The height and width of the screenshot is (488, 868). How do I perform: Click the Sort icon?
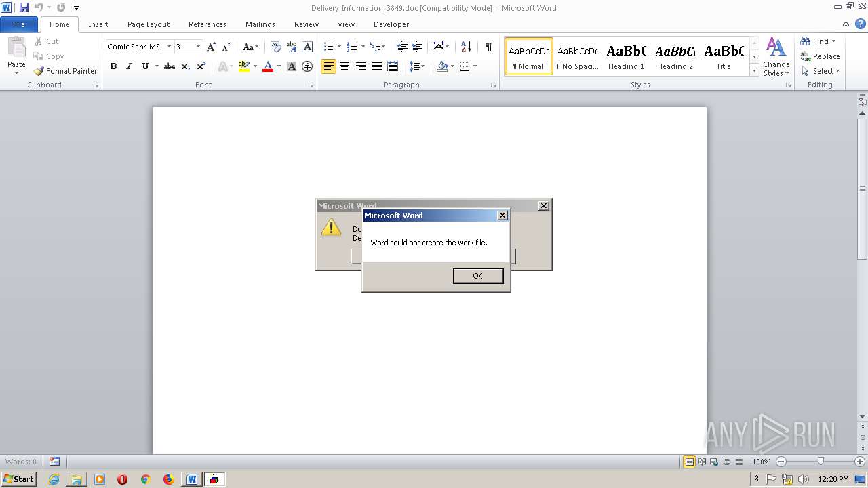click(466, 47)
